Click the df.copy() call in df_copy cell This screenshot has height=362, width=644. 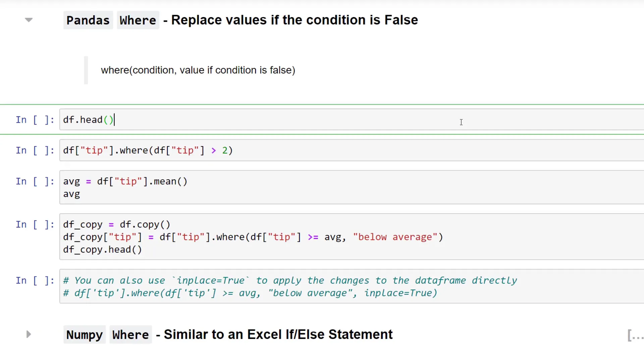(144, 224)
